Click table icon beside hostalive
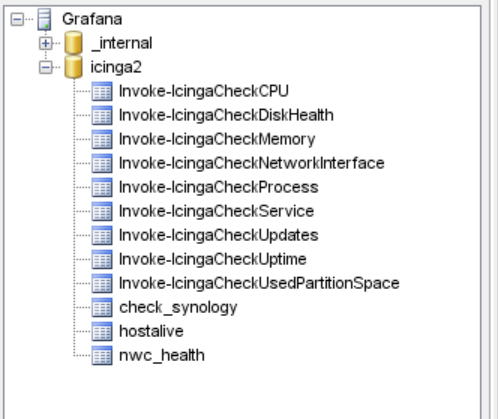Image resolution: width=498 pixels, height=419 pixels. pos(102,331)
